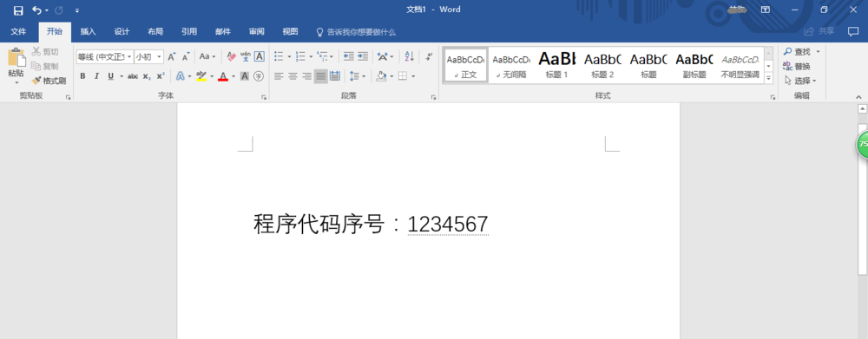Apply the 无间隔 (No Spacing) style

(511, 65)
